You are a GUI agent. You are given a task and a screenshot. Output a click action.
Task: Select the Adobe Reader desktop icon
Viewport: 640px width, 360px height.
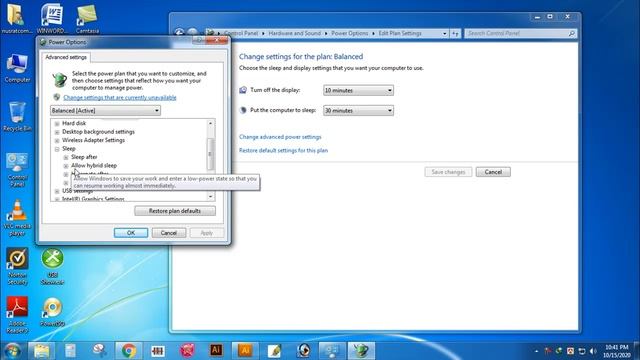(17, 314)
